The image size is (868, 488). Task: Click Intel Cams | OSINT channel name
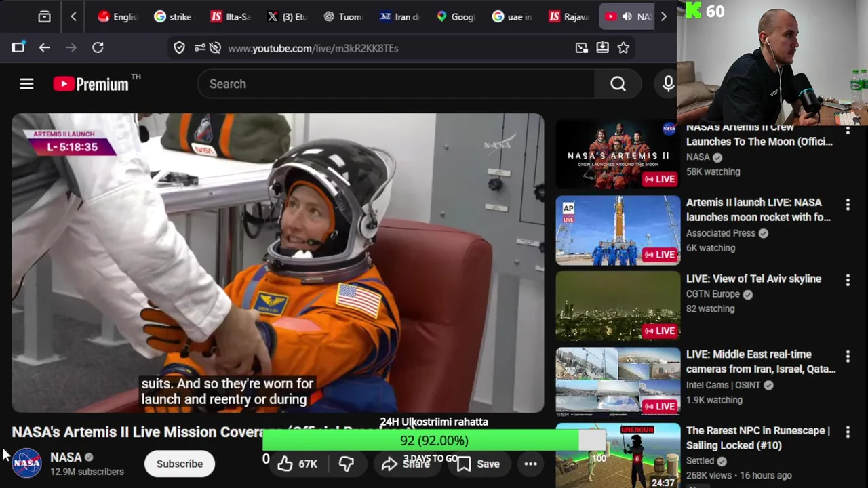click(x=723, y=385)
